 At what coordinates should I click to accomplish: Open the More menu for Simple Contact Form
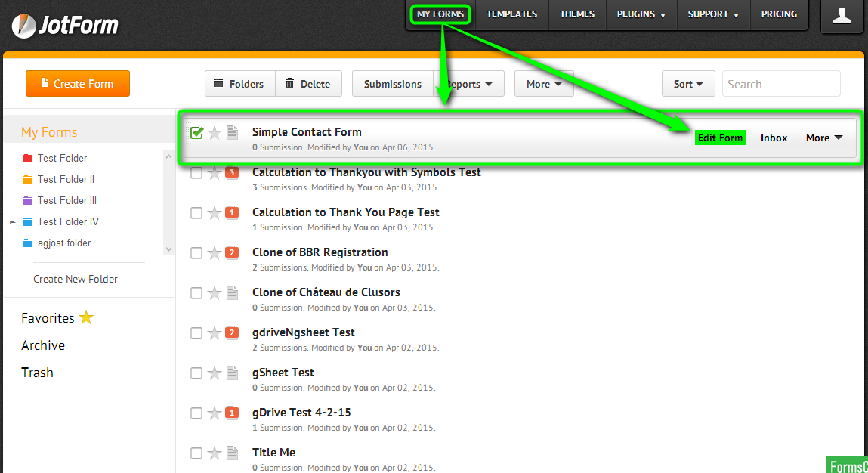tap(823, 138)
